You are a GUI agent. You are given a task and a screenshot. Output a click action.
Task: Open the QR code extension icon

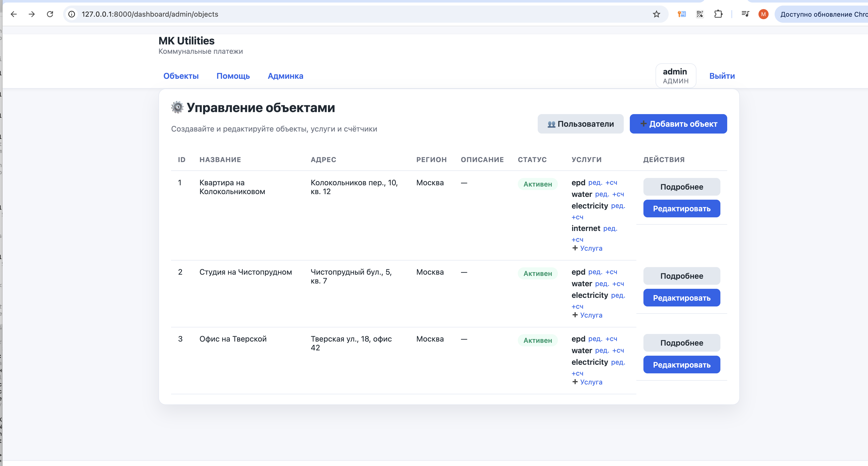[700, 14]
